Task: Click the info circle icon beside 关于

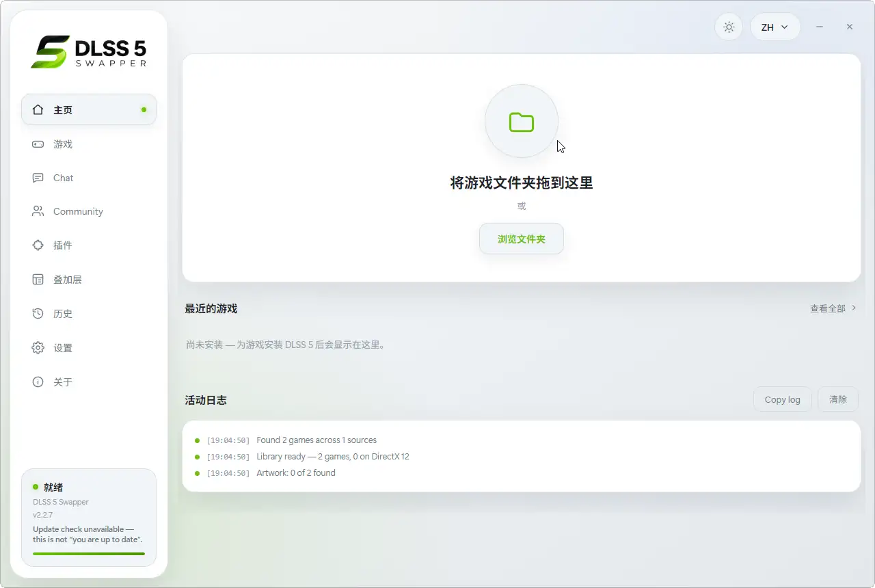Action: click(38, 382)
